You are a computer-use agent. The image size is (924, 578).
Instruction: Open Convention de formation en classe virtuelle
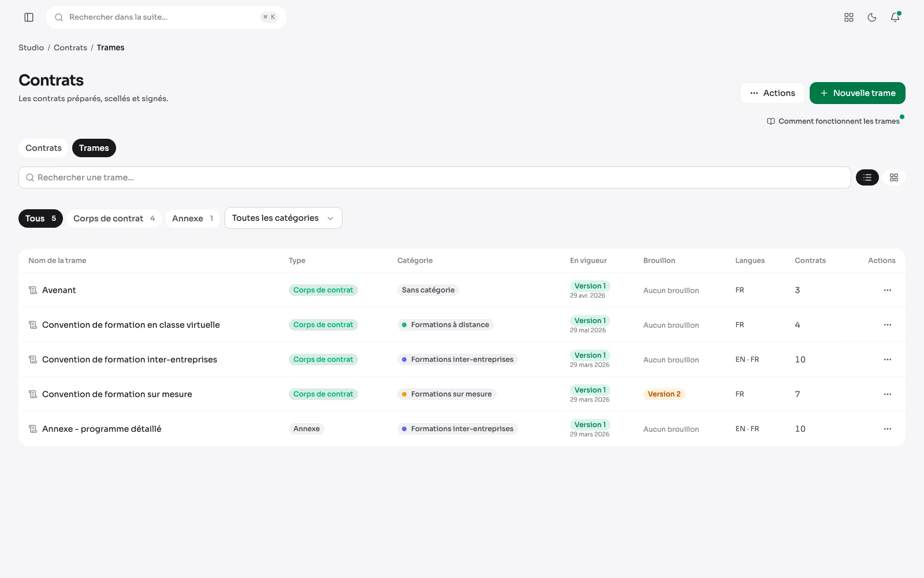[131, 325]
